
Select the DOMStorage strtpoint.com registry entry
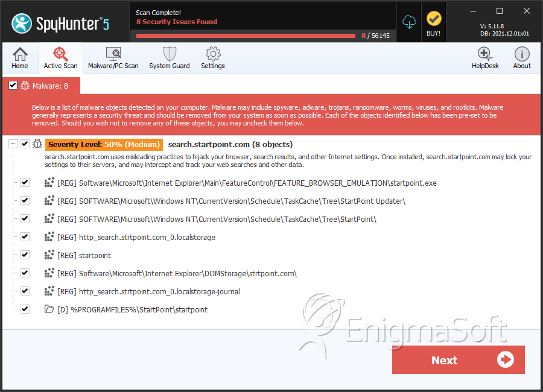(x=188, y=273)
